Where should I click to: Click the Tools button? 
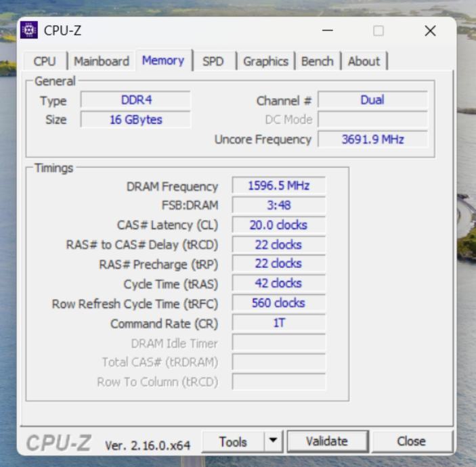233,441
